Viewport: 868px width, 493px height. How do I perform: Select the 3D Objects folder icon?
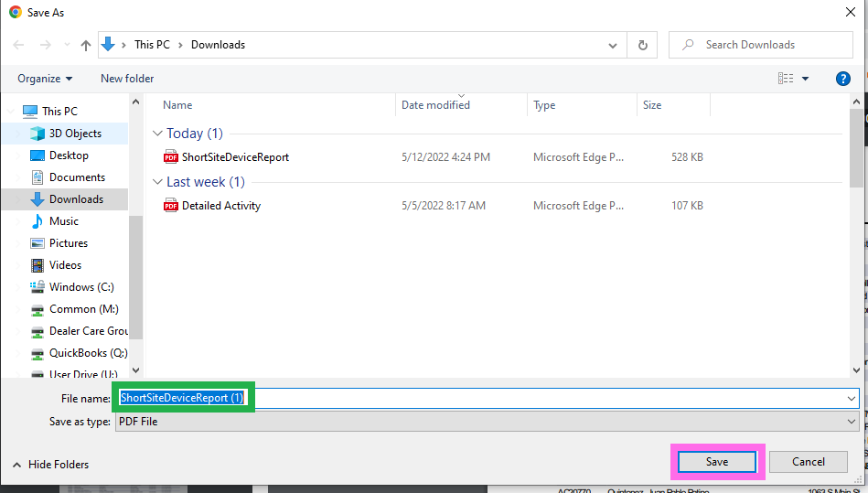(x=38, y=134)
